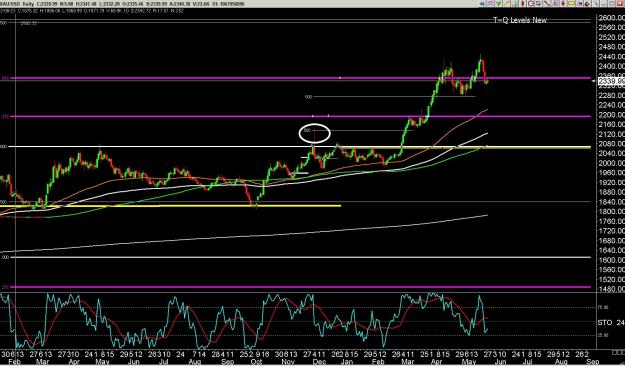Select the yellow ellipse drawing tool
The image size is (625, 366).
coord(572,4)
